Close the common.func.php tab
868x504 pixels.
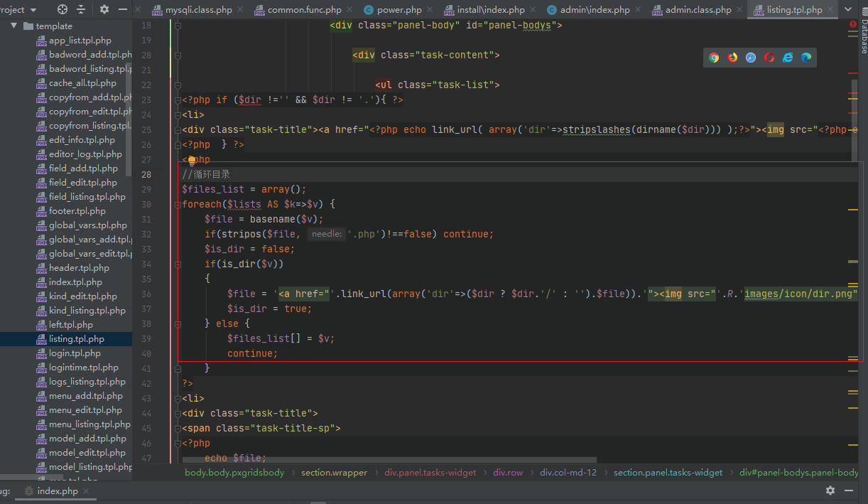click(x=351, y=10)
